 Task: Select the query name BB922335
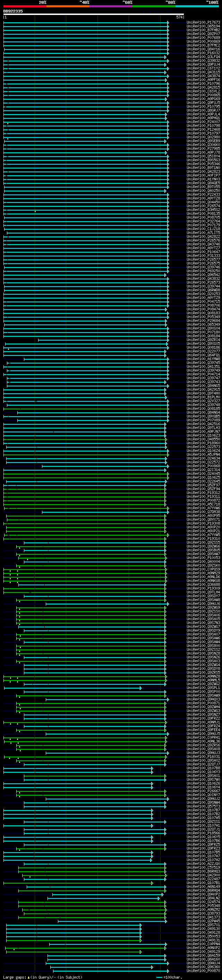click(x=13, y=11)
